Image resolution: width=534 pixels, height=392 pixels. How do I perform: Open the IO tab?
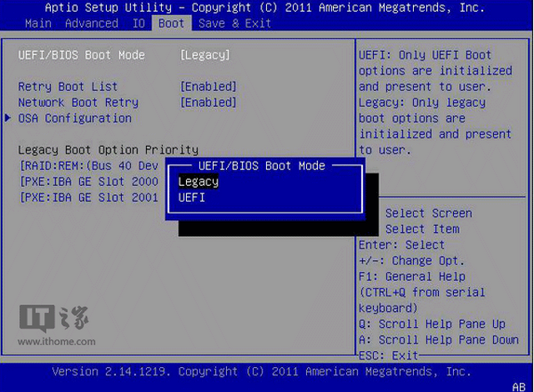139,23
